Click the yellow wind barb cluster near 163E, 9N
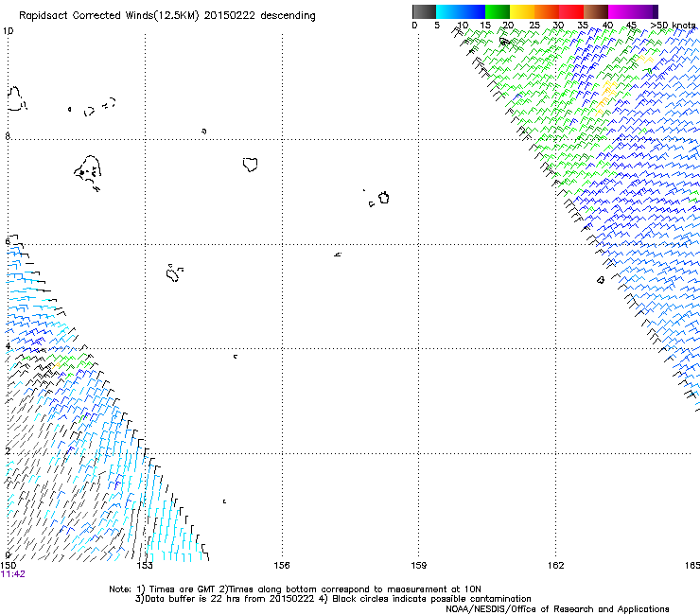Image resolution: width=700 pixels, height=615 pixels. click(605, 97)
